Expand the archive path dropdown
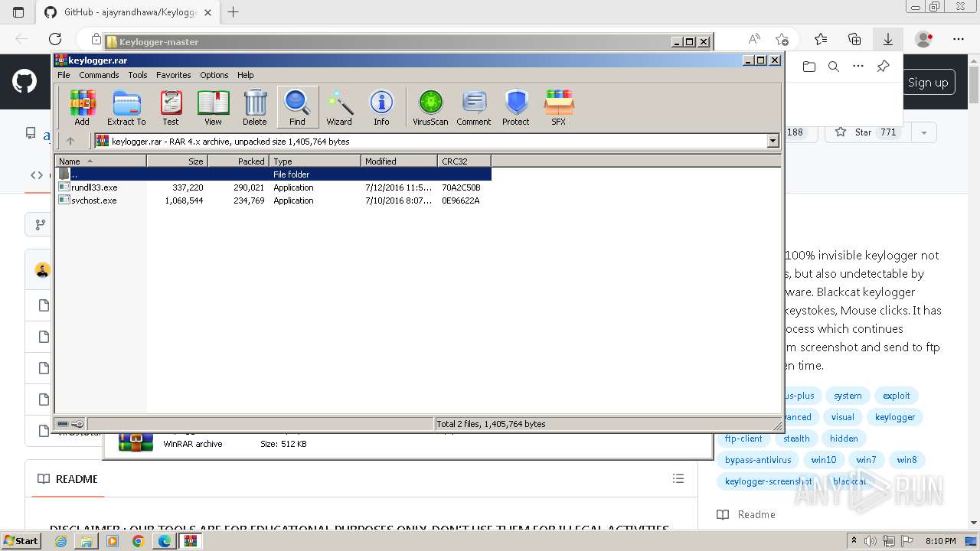The width and height of the screenshot is (980, 551). tap(773, 141)
